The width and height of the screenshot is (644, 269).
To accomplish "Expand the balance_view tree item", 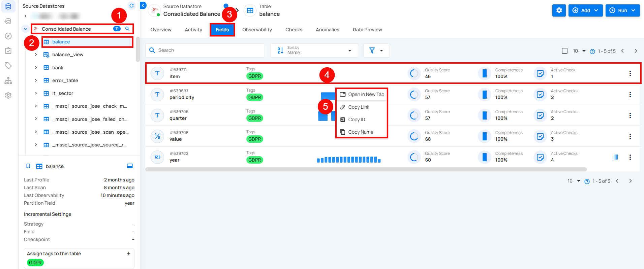I will pos(36,55).
